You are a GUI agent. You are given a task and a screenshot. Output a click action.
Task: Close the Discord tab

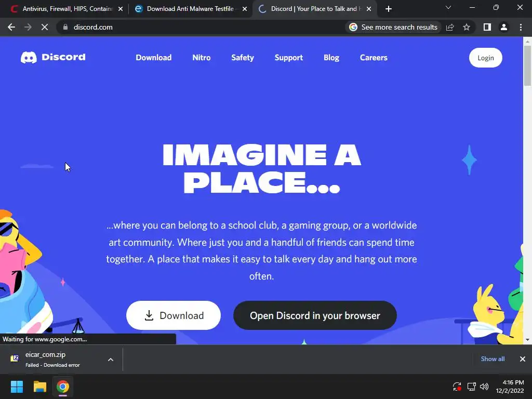(369, 9)
